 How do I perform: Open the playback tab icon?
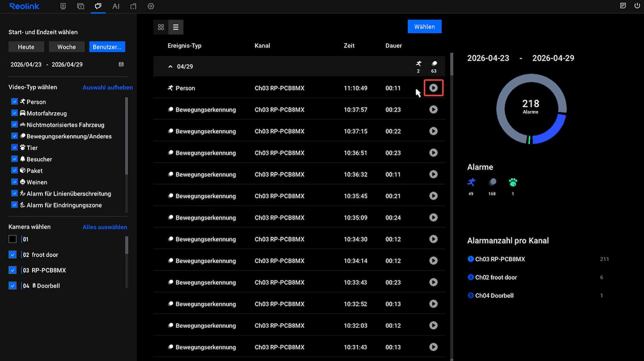click(x=81, y=6)
